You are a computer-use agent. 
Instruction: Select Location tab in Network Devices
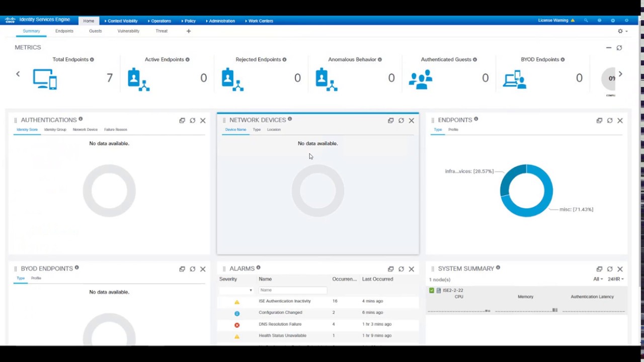274,130
